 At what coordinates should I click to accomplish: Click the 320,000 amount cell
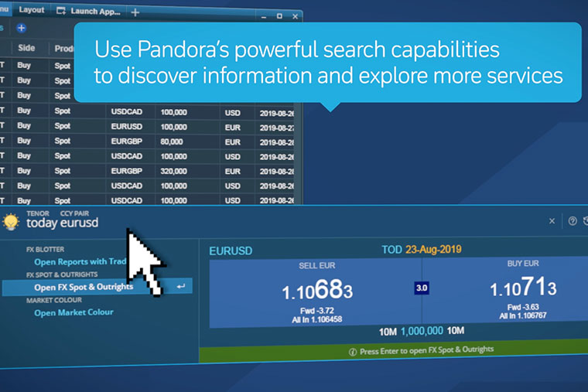click(x=173, y=172)
